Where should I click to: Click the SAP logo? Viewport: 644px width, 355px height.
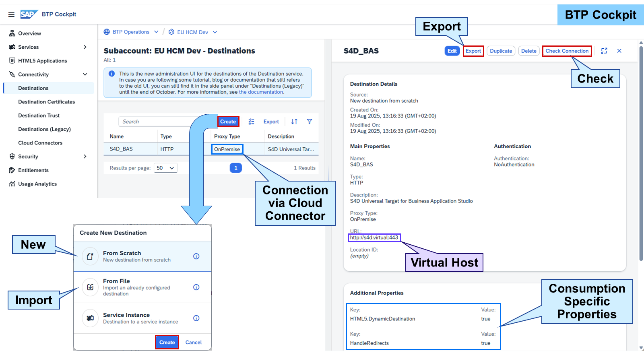29,14
